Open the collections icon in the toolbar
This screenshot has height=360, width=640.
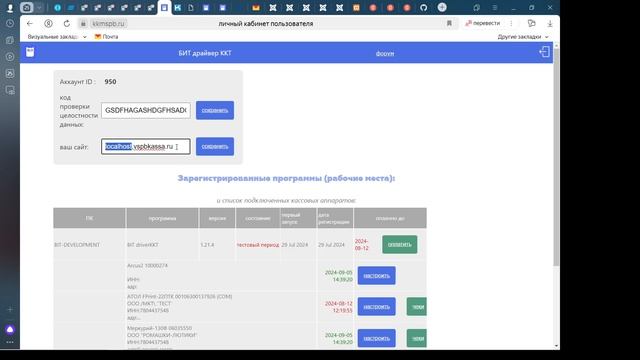point(531,23)
